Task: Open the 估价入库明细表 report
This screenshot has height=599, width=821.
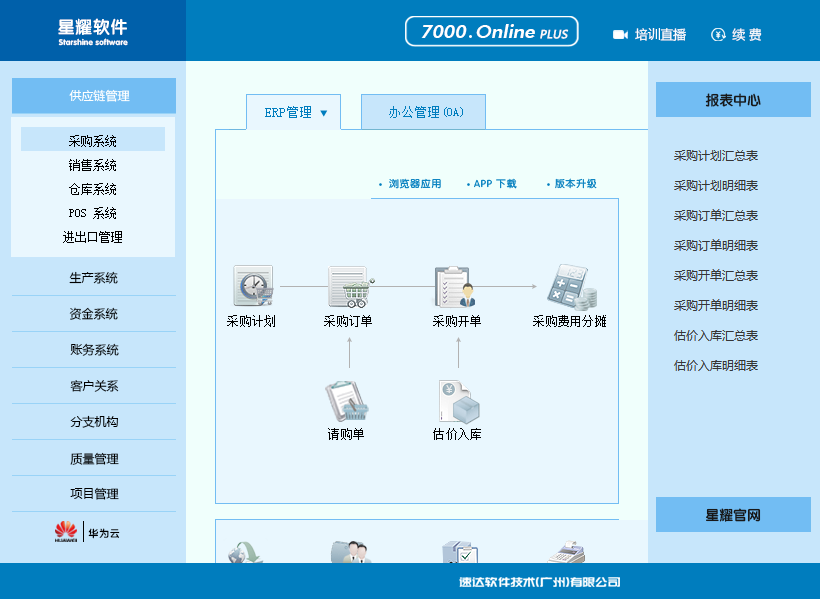Action: (716, 365)
